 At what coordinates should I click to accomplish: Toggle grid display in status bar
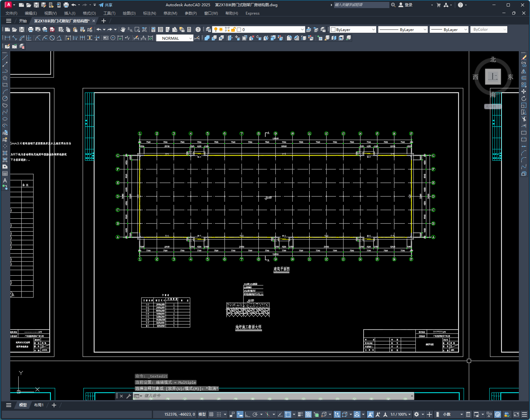coord(211,414)
